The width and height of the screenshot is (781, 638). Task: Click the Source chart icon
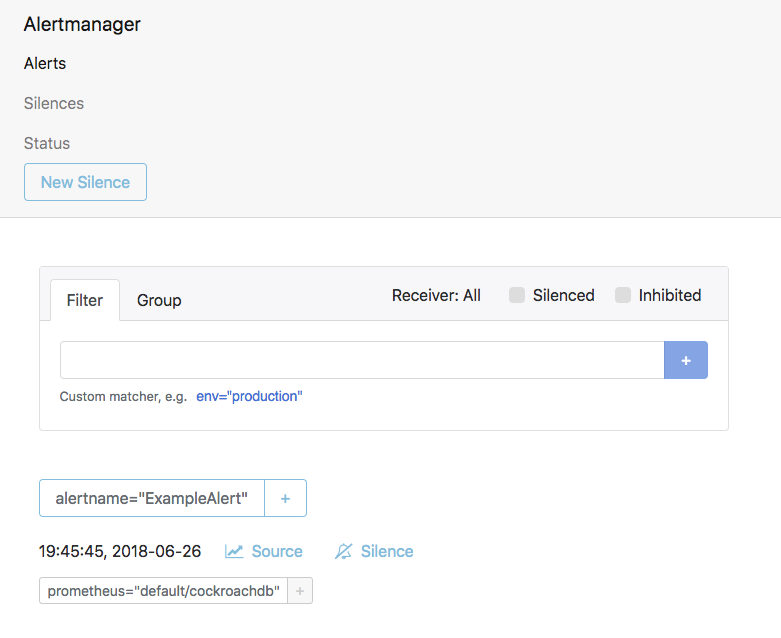pyautogui.click(x=234, y=551)
